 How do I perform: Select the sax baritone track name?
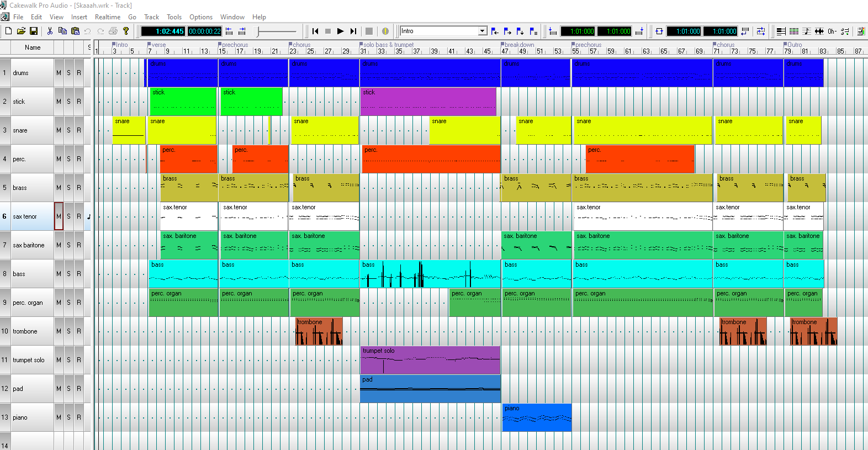pos(29,245)
